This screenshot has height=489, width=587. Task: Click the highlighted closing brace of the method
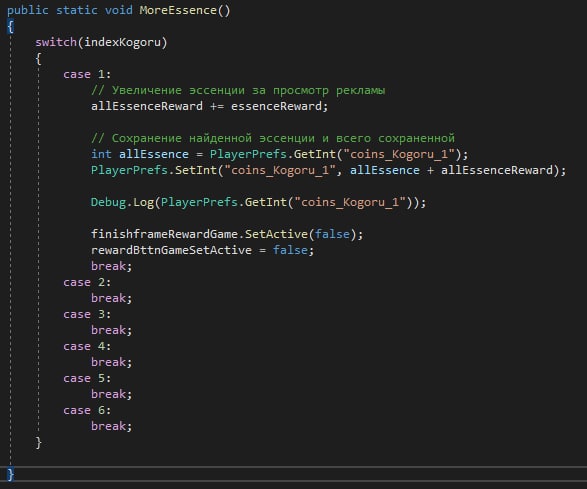pyautogui.click(x=10, y=474)
